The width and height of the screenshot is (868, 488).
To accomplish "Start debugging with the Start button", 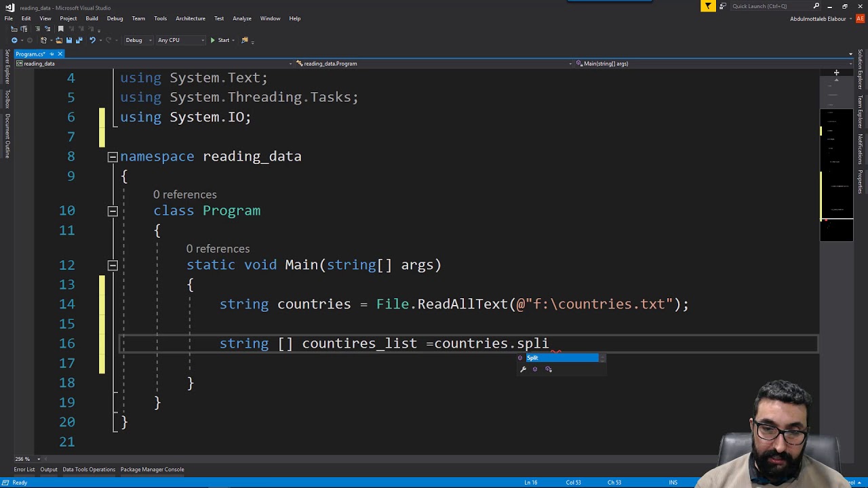I will click(220, 40).
